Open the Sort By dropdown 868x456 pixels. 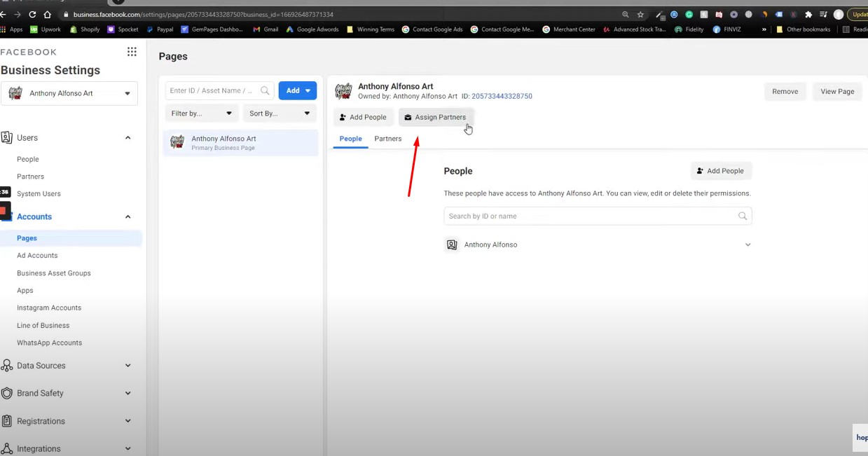(x=280, y=113)
